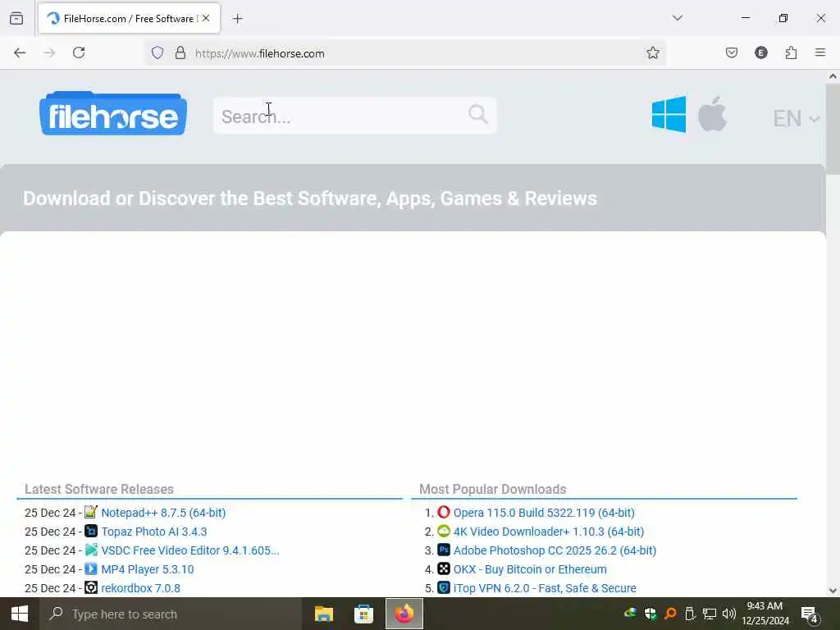Open Topaz Photo AI 3.4.3 link
The image size is (840, 630).
(153, 532)
